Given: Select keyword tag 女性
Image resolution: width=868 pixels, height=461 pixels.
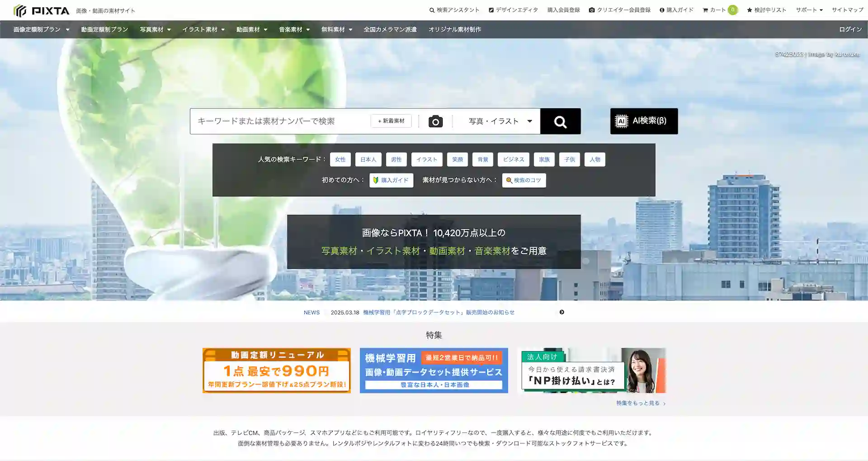Looking at the screenshot, I should point(340,160).
